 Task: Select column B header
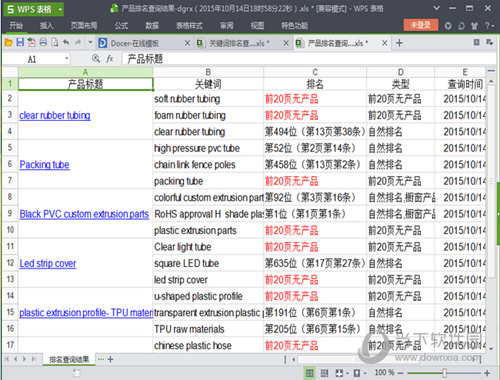pyautogui.click(x=208, y=72)
